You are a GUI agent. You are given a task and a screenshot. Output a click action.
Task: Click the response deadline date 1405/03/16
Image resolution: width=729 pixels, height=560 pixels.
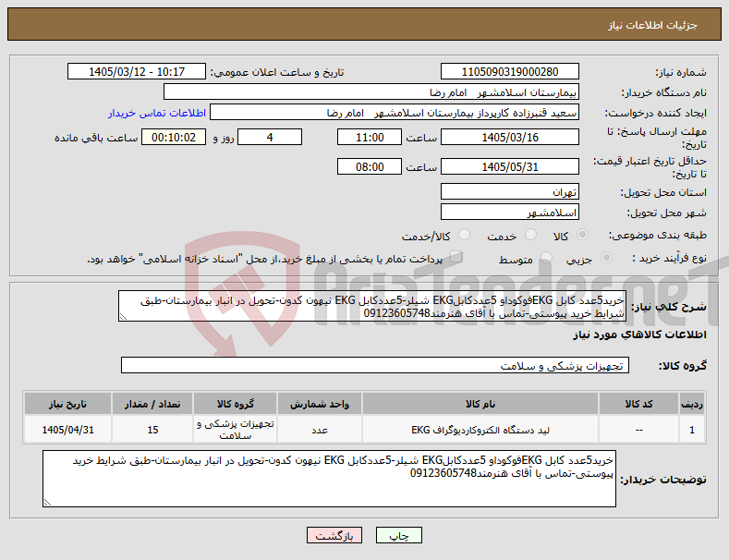[509, 137]
